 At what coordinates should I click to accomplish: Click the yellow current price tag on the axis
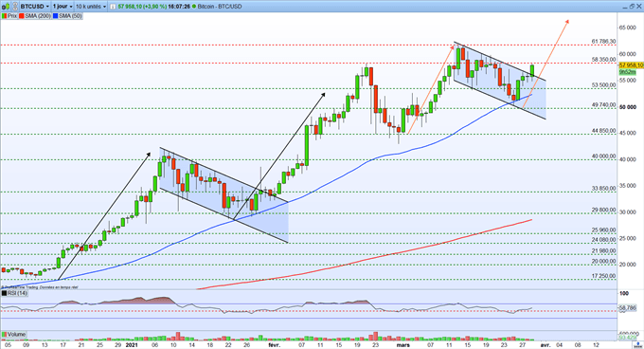tap(631, 65)
